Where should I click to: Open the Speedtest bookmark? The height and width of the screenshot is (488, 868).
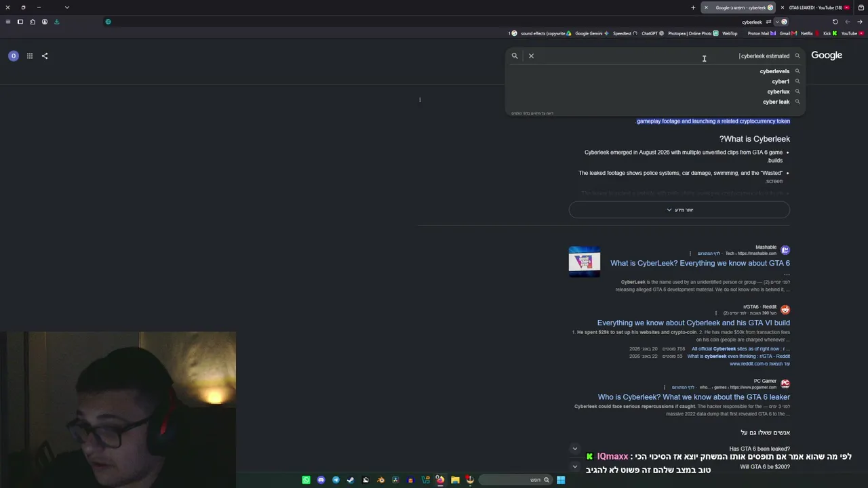[625, 33]
